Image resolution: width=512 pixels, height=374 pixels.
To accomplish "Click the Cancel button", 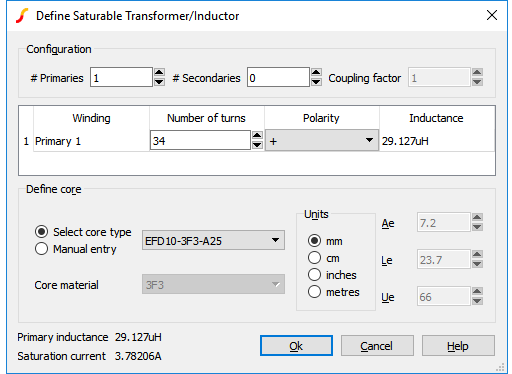I will (377, 346).
